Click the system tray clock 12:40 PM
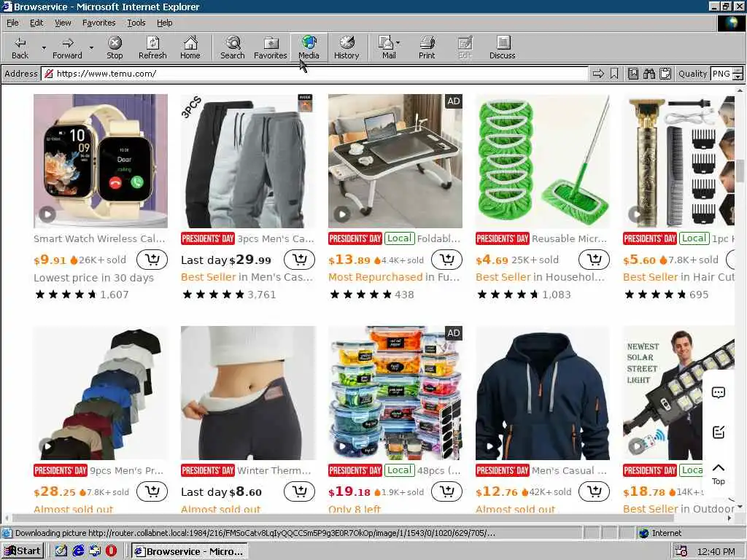 click(x=716, y=551)
